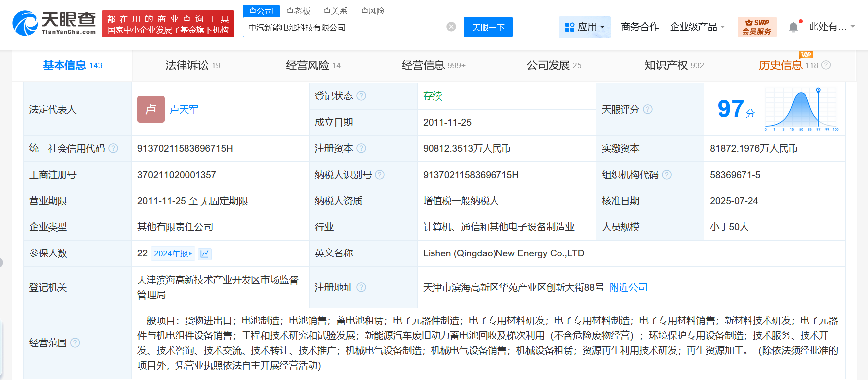Click help icon next to 注册资本

(361, 148)
